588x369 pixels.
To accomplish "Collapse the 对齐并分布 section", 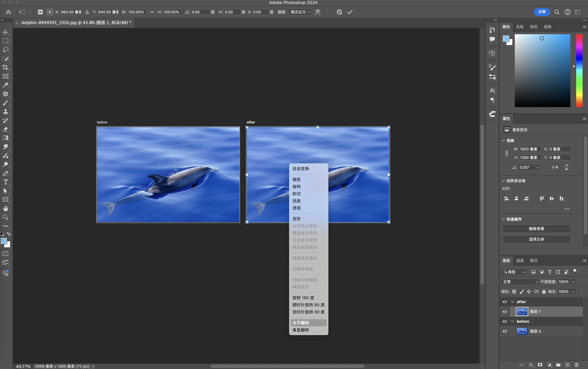I will point(503,181).
